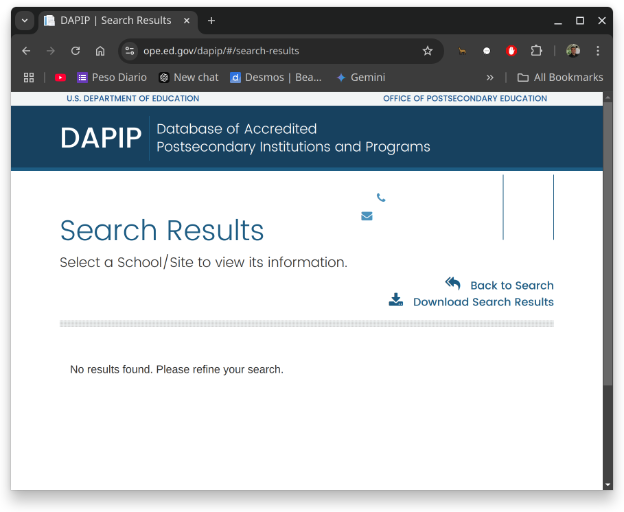Click the Back to Search arrow icon
This screenshot has width=624, height=512.
pos(453,283)
